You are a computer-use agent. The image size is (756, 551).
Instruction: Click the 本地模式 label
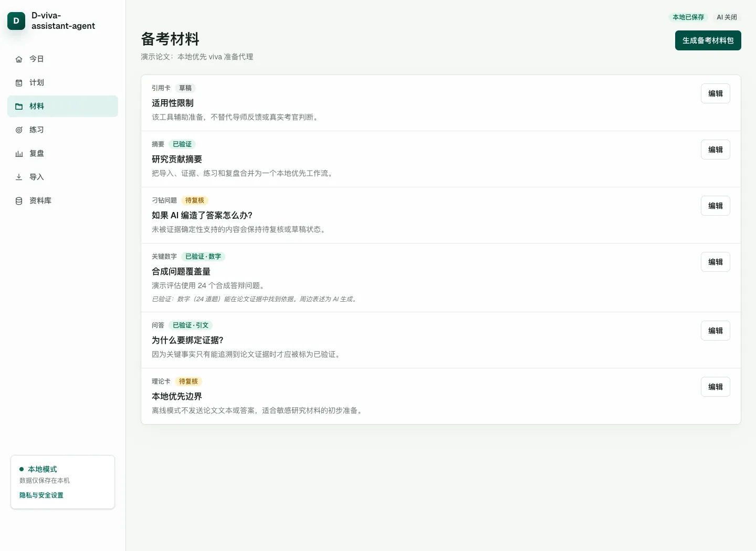point(43,469)
